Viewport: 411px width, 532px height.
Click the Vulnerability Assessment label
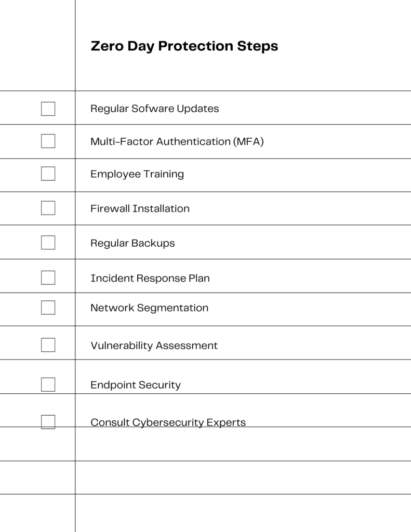click(154, 345)
